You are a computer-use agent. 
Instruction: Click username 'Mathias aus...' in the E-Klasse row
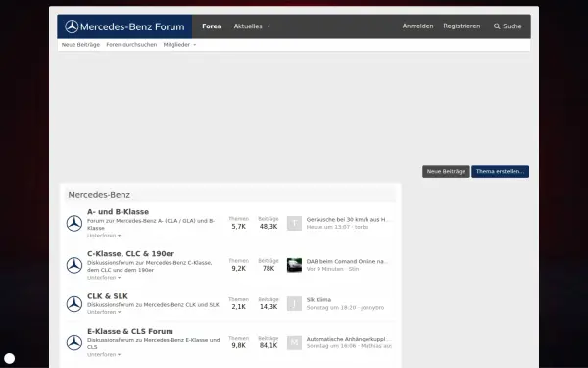(x=376, y=346)
